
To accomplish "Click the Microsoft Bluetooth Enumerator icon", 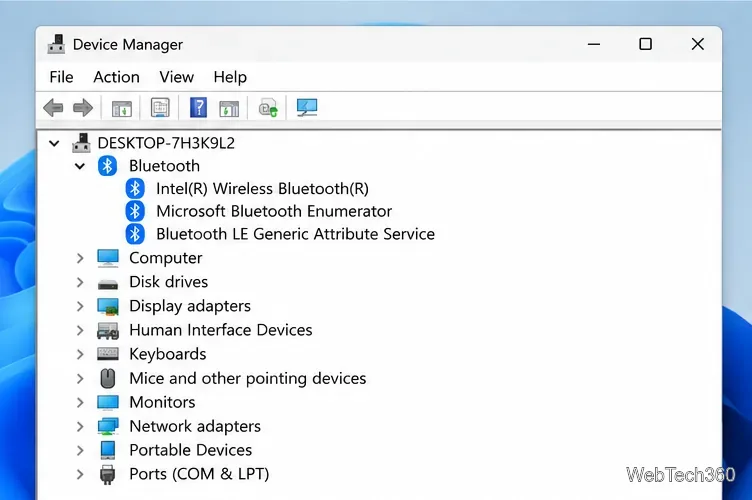I will 135,211.
